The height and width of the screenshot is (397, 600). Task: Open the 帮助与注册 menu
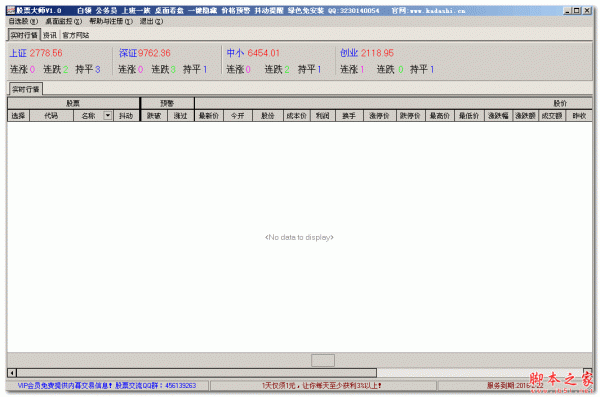(111, 21)
